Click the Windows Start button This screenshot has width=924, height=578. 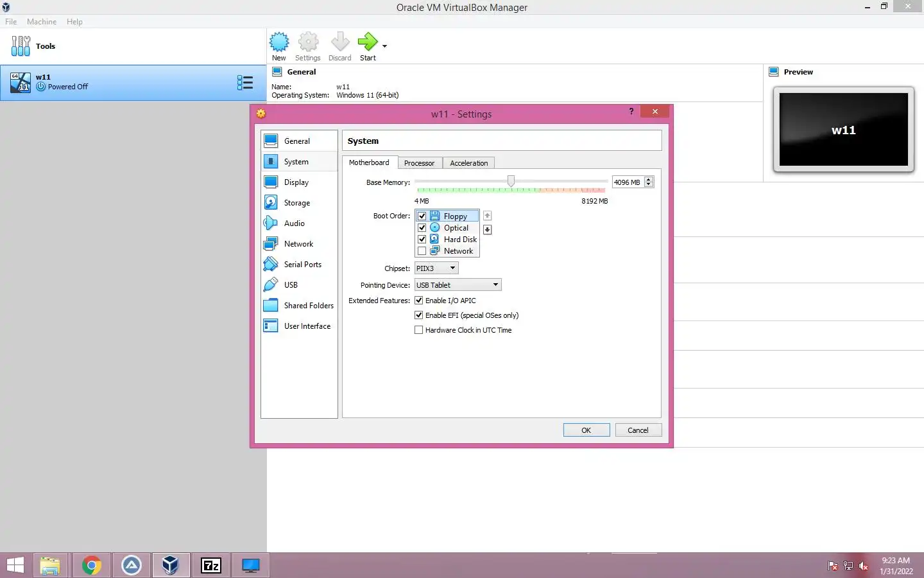[x=15, y=565]
